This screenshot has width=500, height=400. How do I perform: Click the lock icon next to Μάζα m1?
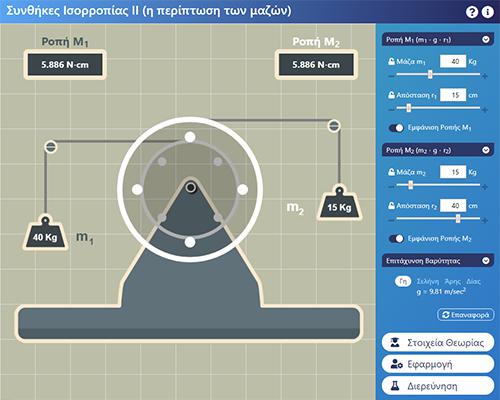tap(391, 61)
